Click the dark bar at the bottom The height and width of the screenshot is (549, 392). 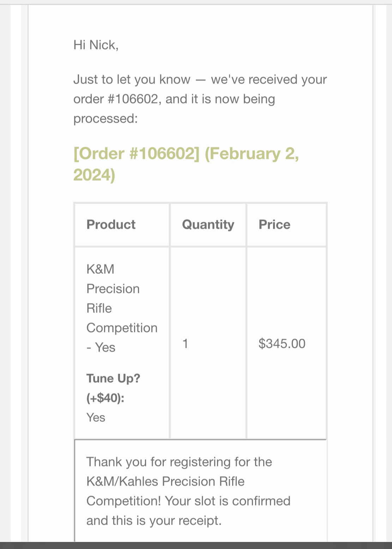point(196,545)
